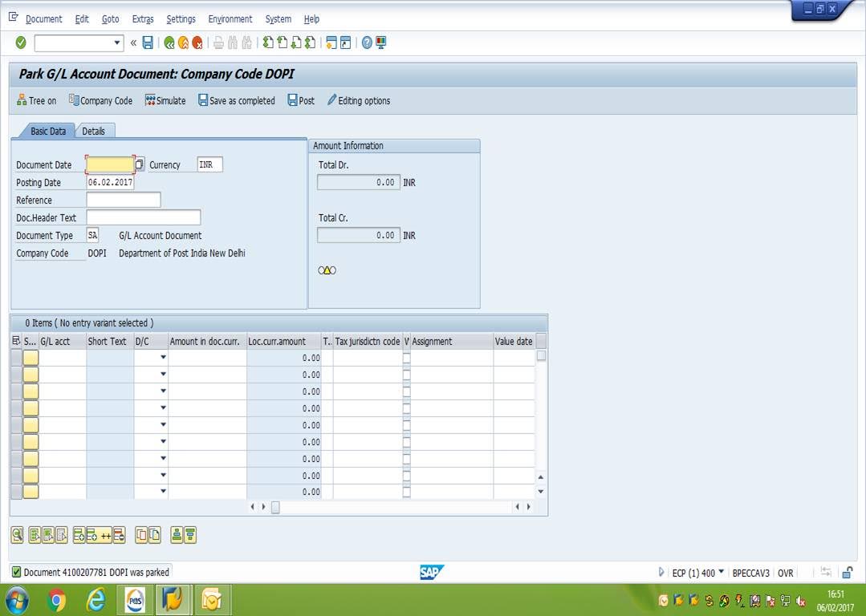This screenshot has width=866, height=616.
Task: Click inside the Document Date field
Action: click(x=111, y=164)
